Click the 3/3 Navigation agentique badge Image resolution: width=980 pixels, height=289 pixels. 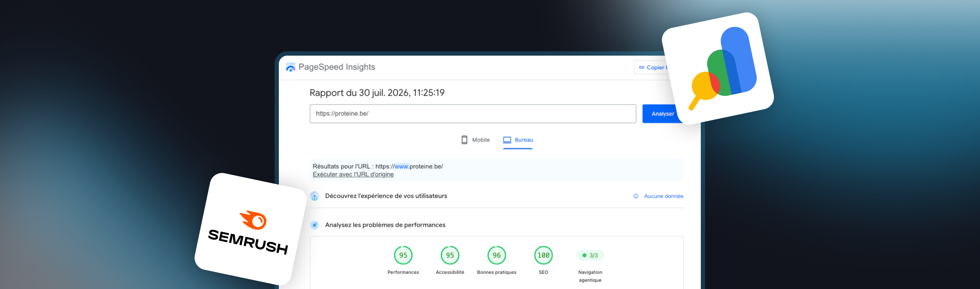[590, 255]
